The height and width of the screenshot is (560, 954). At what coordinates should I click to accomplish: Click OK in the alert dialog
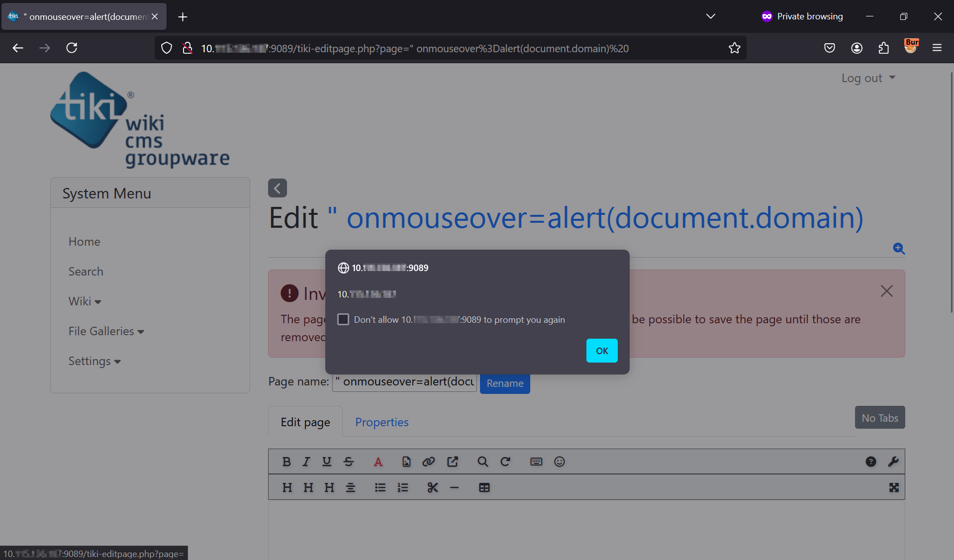(x=602, y=351)
